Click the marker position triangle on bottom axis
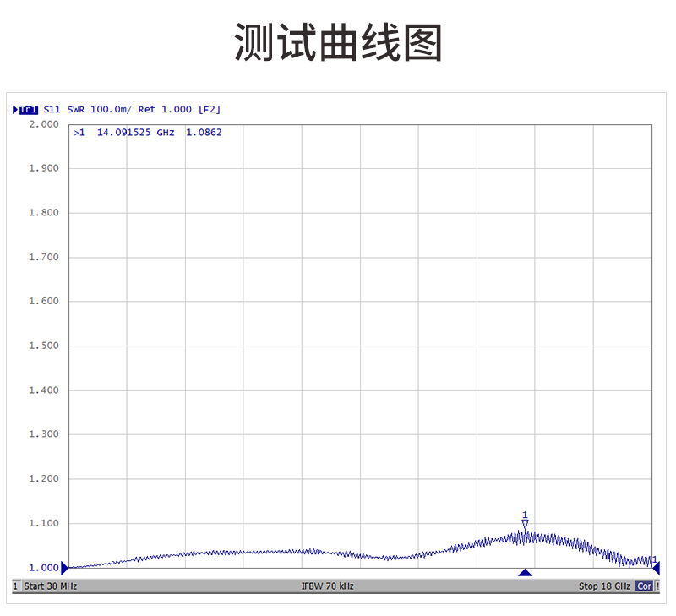676x616 pixels. coord(525,573)
